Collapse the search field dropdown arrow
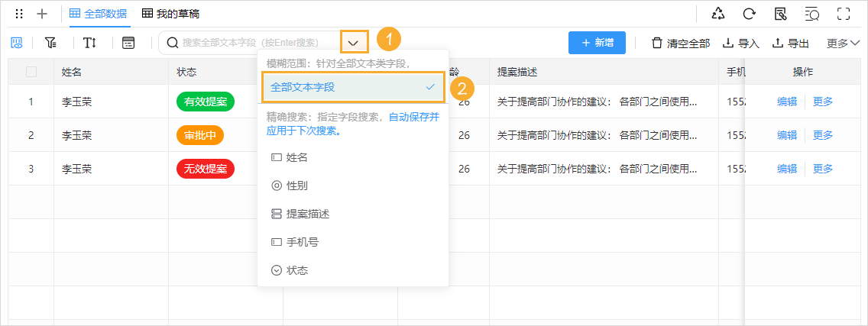868x326 pixels. point(355,42)
